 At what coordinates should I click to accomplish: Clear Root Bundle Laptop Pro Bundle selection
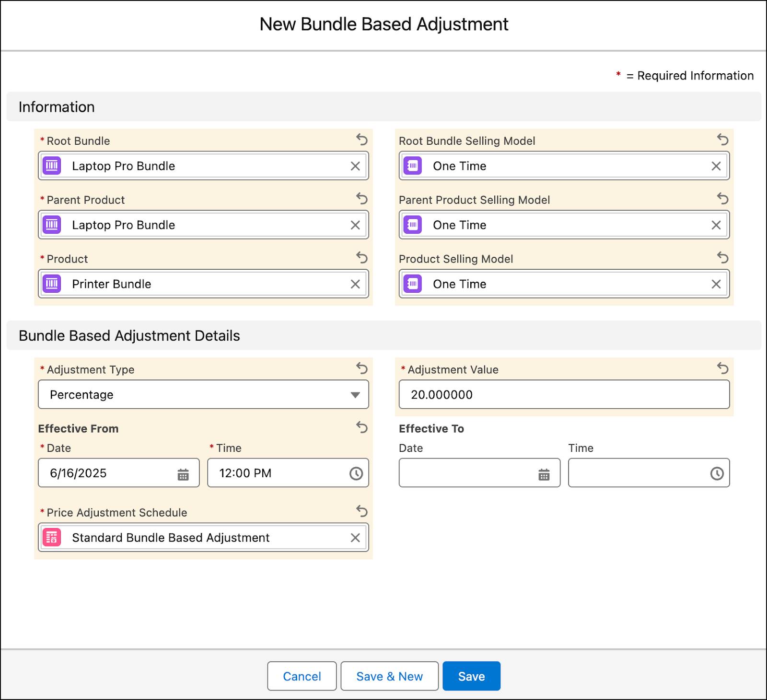pos(355,166)
